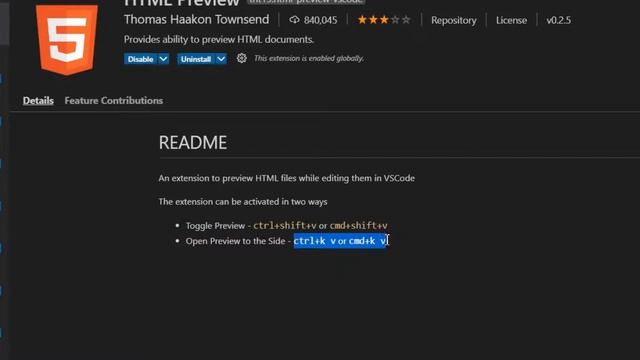Click 'Provides ability to preview HTML documents' description

click(219, 39)
